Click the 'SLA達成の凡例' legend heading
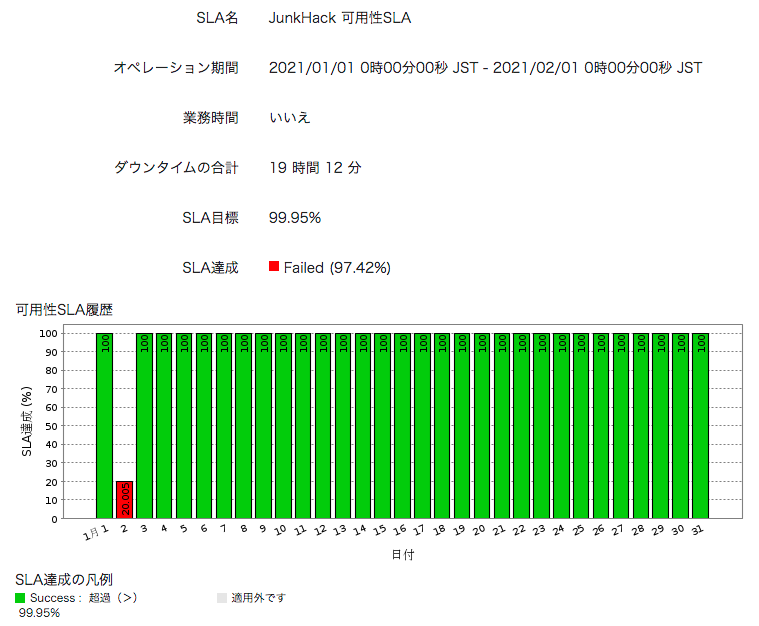 [x=64, y=579]
